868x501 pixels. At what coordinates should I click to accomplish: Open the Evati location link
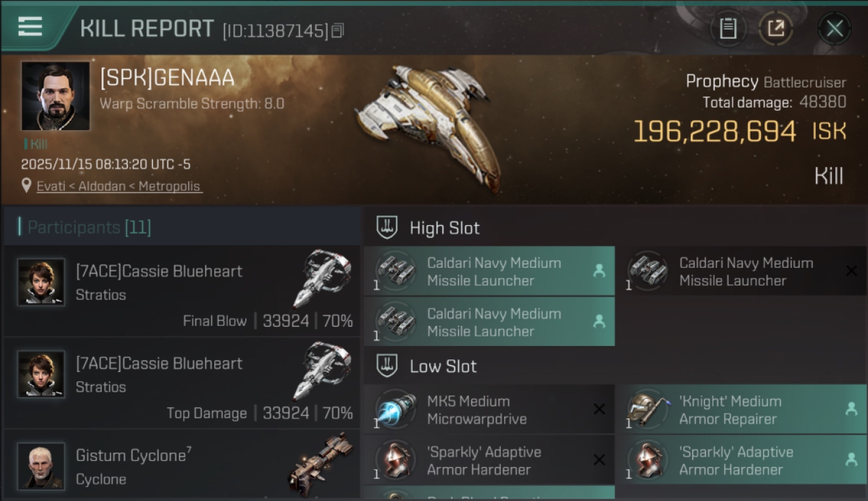118,186
